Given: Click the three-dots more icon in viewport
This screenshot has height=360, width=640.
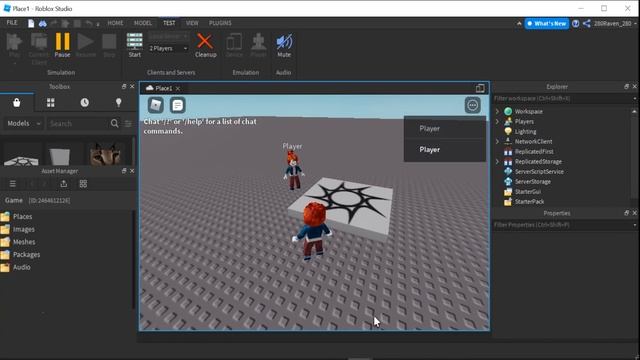Looking at the screenshot, I should click(472, 105).
